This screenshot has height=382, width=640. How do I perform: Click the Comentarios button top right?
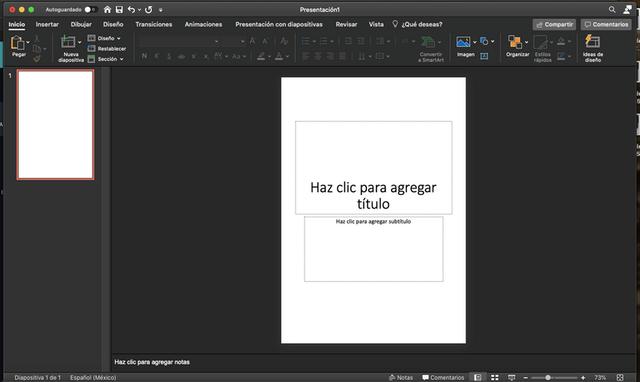[x=606, y=24]
